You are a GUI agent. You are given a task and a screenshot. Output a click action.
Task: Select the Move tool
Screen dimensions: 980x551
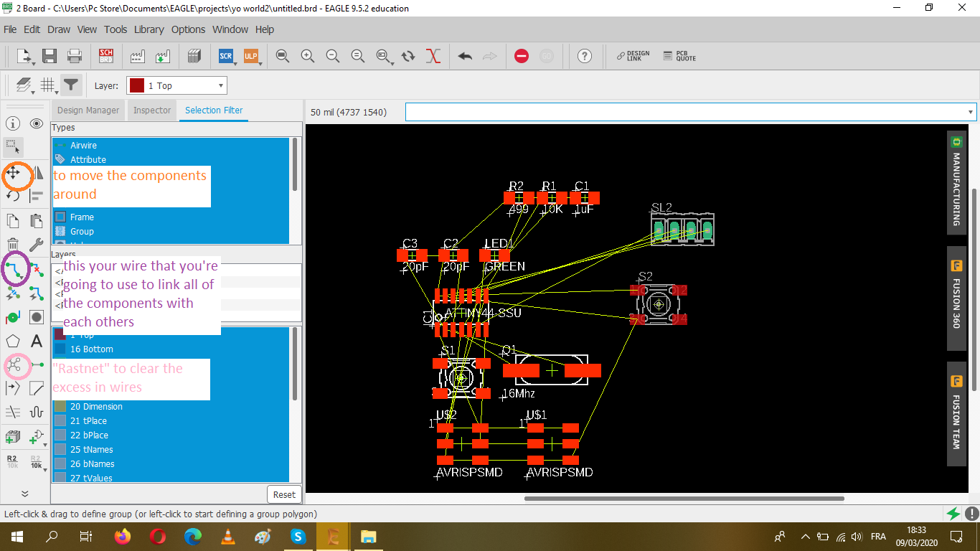pyautogui.click(x=13, y=172)
